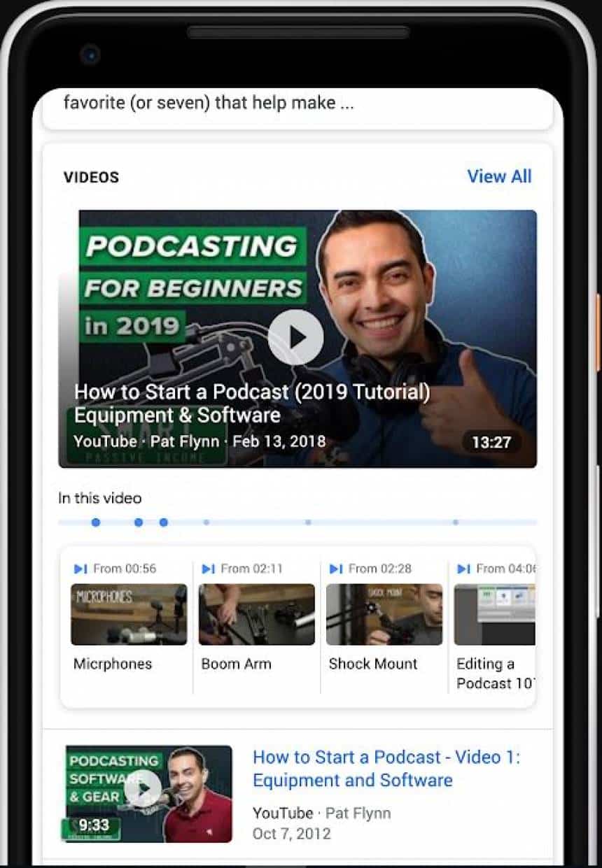The image size is (602, 868).
Task: Select the third timeline dot on progress bar
Action: pos(163,522)
